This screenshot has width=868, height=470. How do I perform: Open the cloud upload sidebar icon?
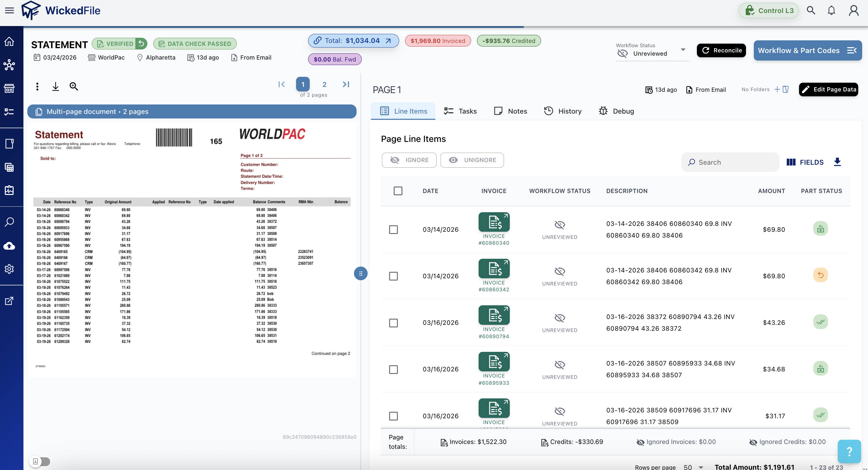(9, 246)
